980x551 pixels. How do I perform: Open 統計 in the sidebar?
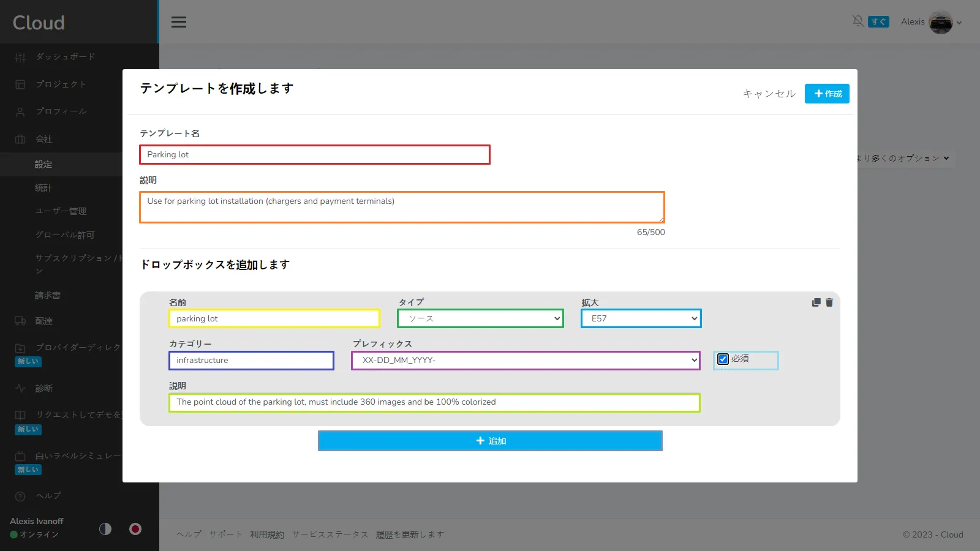pyautogui.click(x=43, y=188)
